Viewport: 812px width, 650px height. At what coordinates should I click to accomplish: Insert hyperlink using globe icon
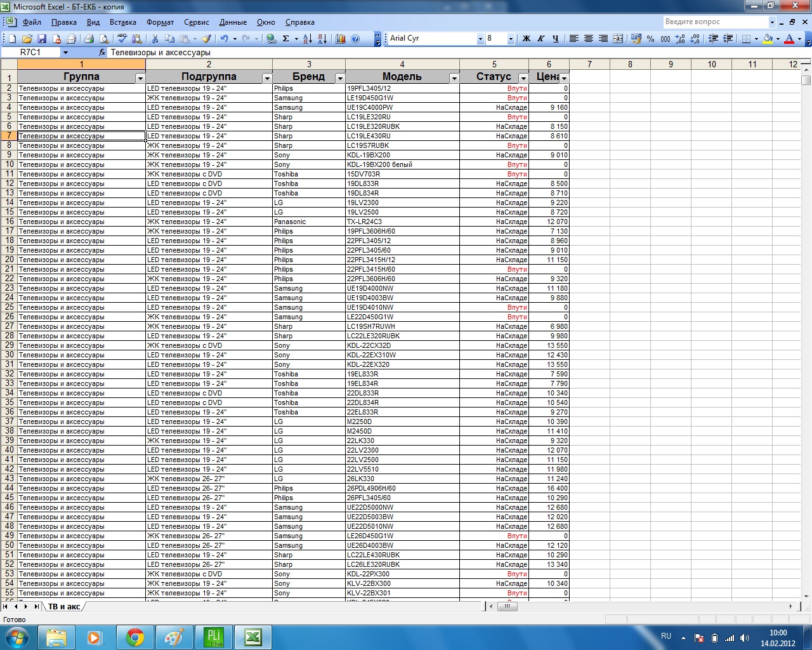(271, 39)
